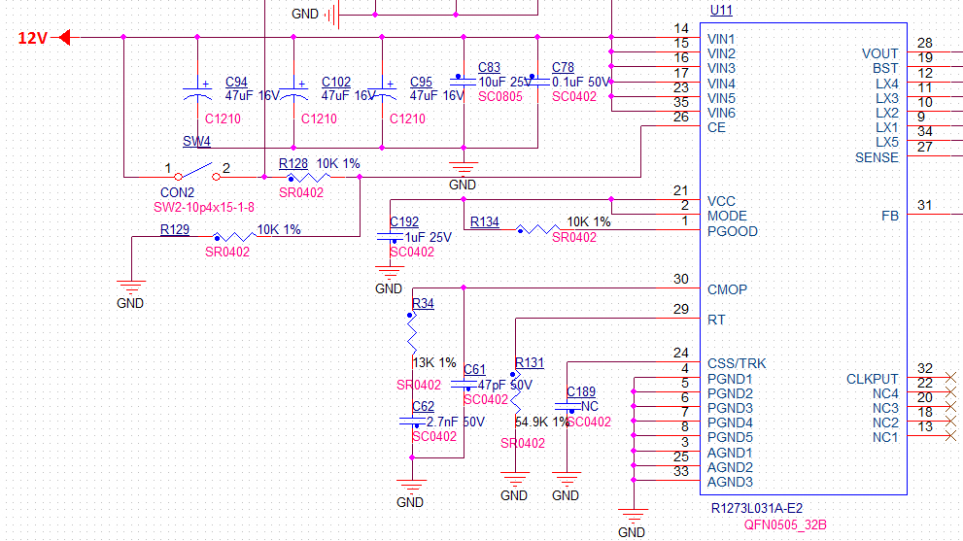Select resistor R134 zigzag symbol
This screenshot has width=963, height=541.
click(538, 230)
